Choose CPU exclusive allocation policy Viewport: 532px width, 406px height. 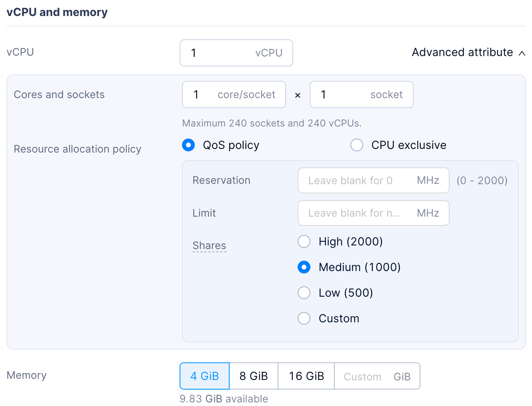357,145
